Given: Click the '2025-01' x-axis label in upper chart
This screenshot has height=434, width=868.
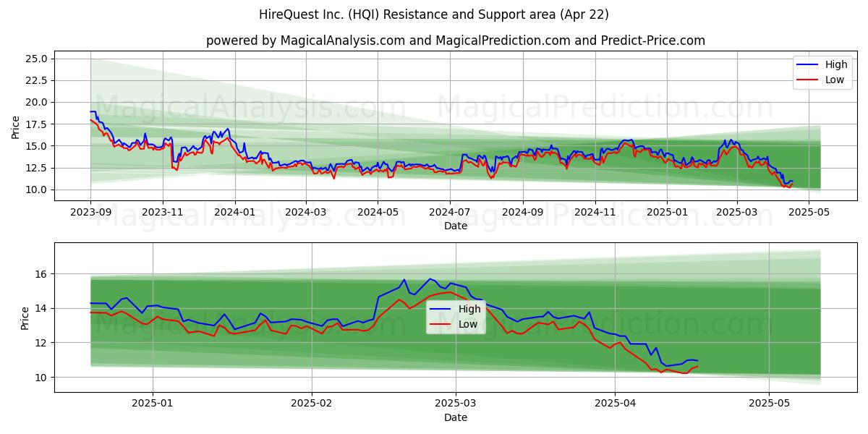Looking at the screenshot, I should point(667,213).
